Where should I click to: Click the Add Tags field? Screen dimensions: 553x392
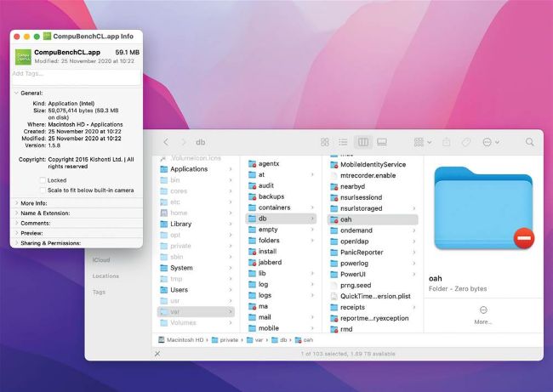point(77,73)
